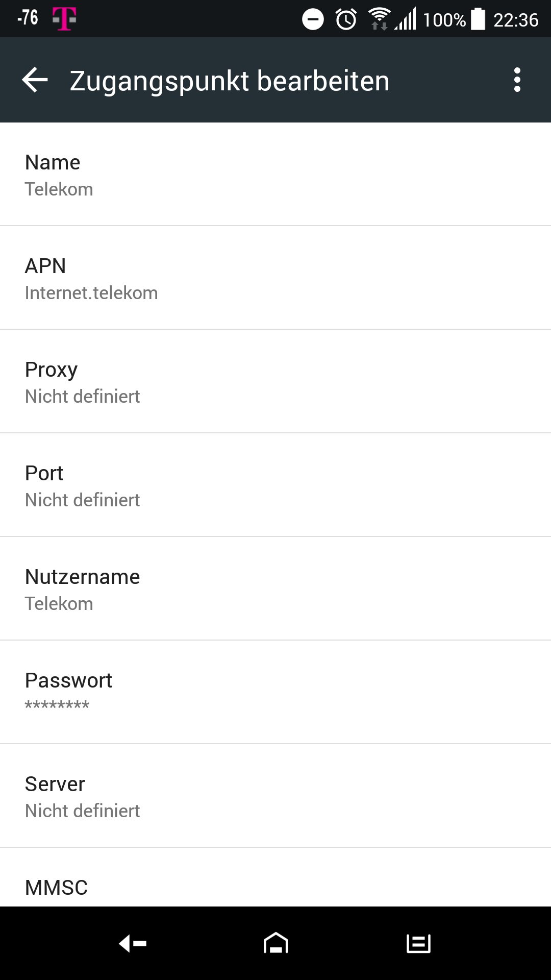Tap the alarm clock status icon
Screen dimensions: 551x980
coord(346,20)
